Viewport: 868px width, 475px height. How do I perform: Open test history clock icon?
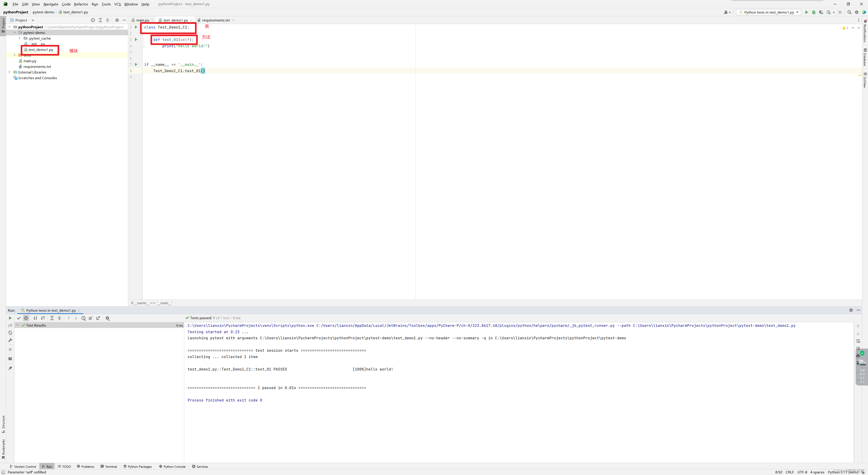pos(83,318)
